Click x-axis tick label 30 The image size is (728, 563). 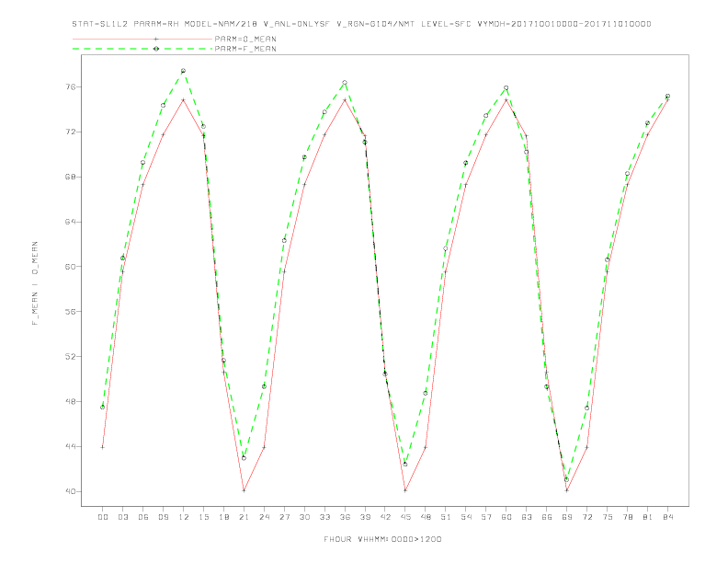pos(304,517)
